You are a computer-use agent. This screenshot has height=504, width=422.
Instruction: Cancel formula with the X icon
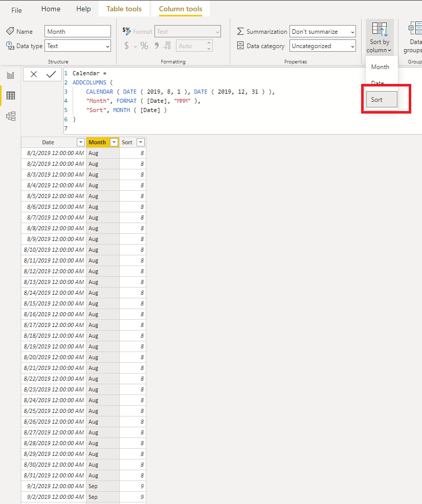[x=33, y=75]
